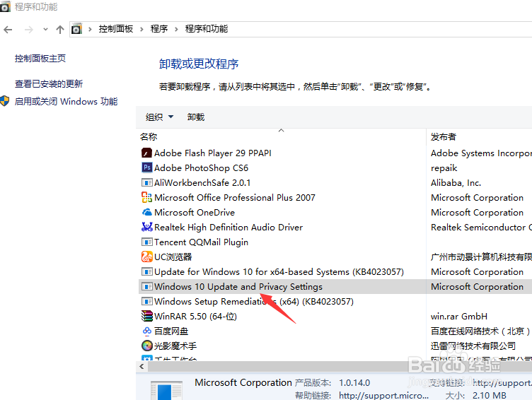Viewport: 532px width, 400px height.
Task: Click the large program thumbnail in details pane
Action: pos(166,391)
